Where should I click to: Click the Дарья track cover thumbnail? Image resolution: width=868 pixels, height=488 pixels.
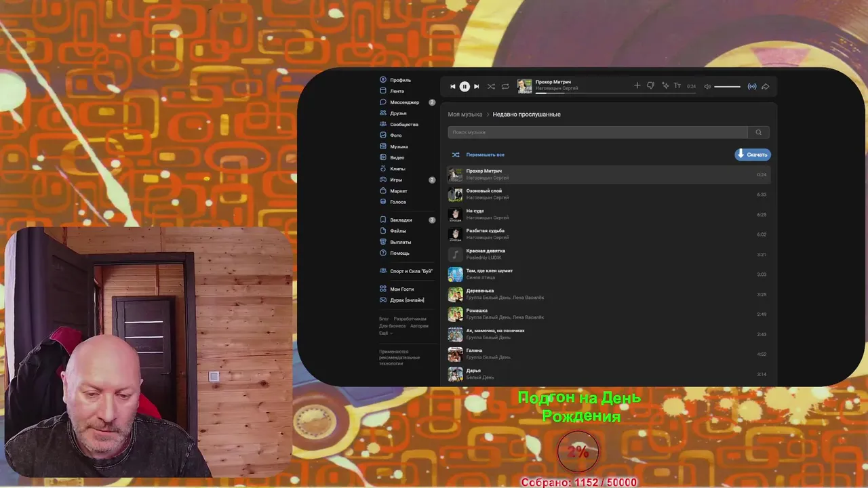click(x=456, y=374)
